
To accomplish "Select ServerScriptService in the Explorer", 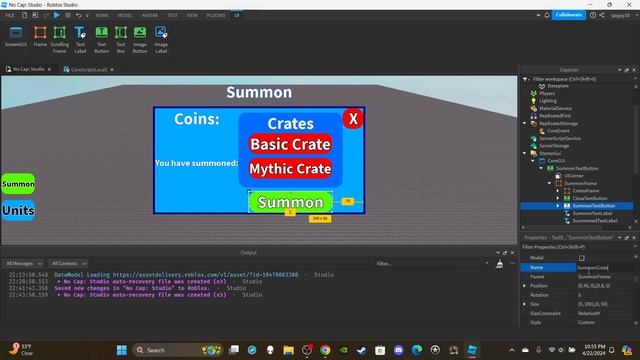I will [560, 138].
